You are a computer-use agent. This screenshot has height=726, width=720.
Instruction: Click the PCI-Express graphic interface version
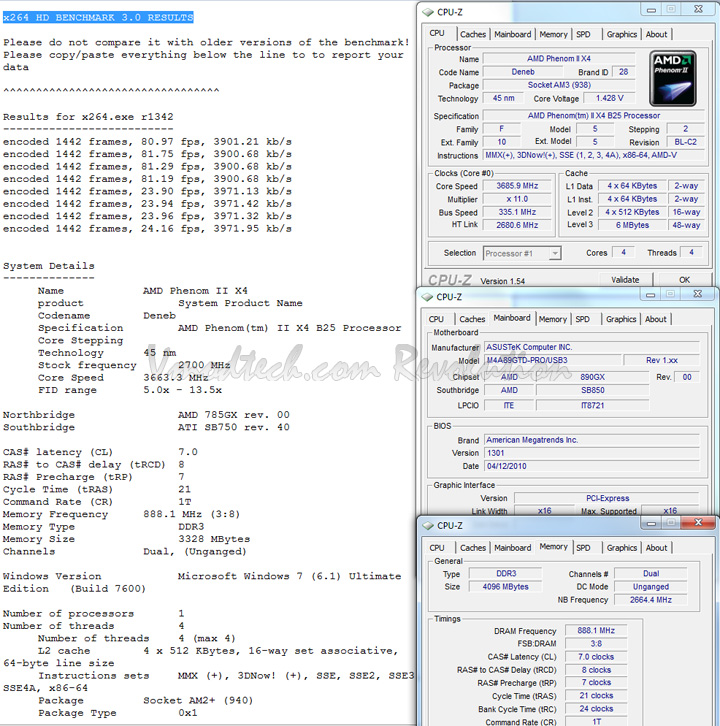(607, 498)
